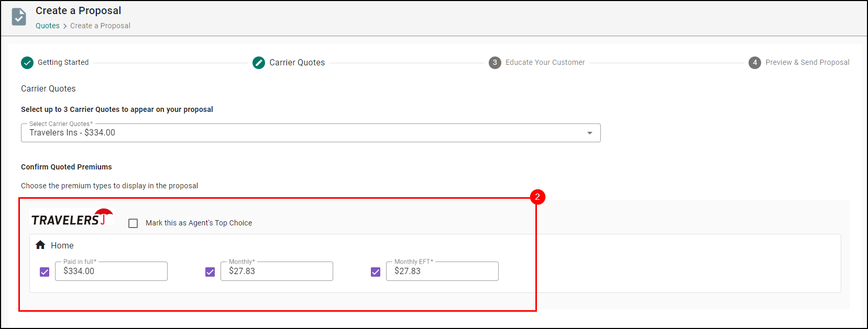Screen dimensions: 868x329
Task: Click the Home label text
Action: 62,245
